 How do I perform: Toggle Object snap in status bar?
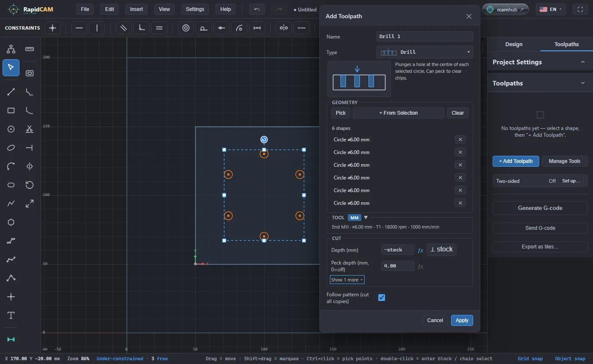[x=570, y=358]
